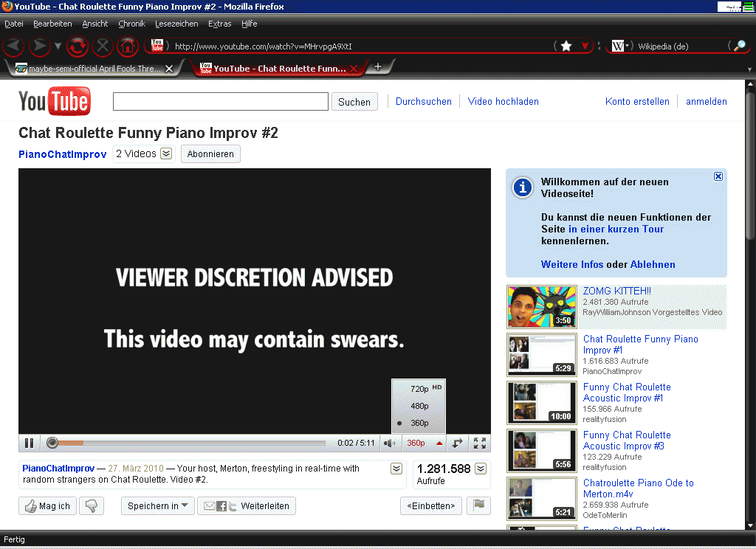Expand the video description arrow
The height and width of the screenshot is (549, 756).
pos(396,469)
